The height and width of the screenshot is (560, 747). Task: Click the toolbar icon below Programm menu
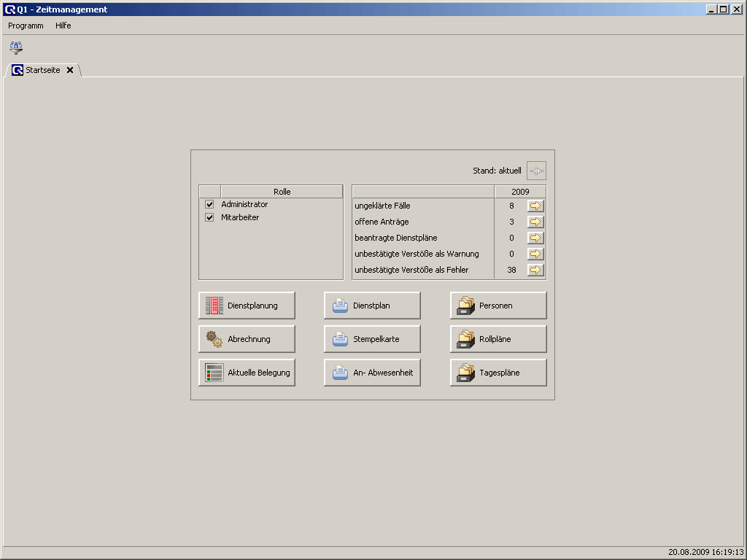16,48
